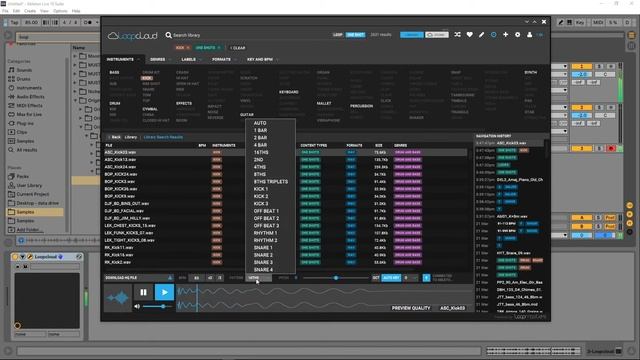Screen dimensions: 640x360
Task: Open Packs in Ableton Places
Action: point(19,176)
